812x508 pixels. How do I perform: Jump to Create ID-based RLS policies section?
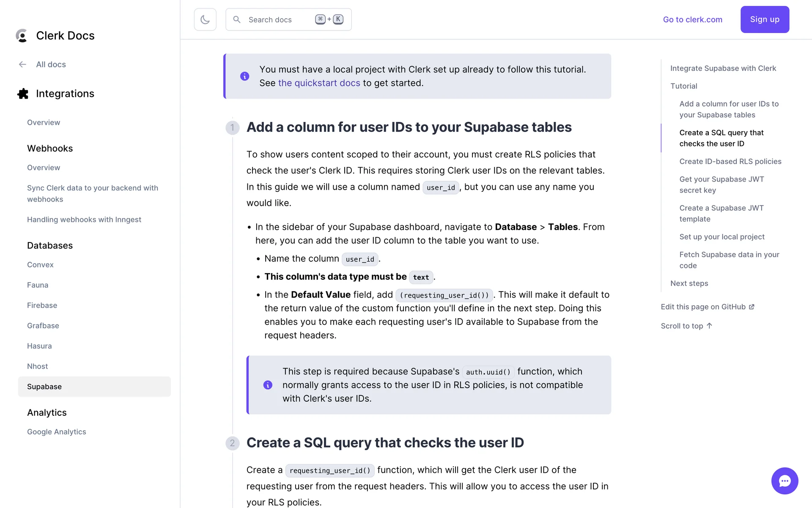click(730, 161)
